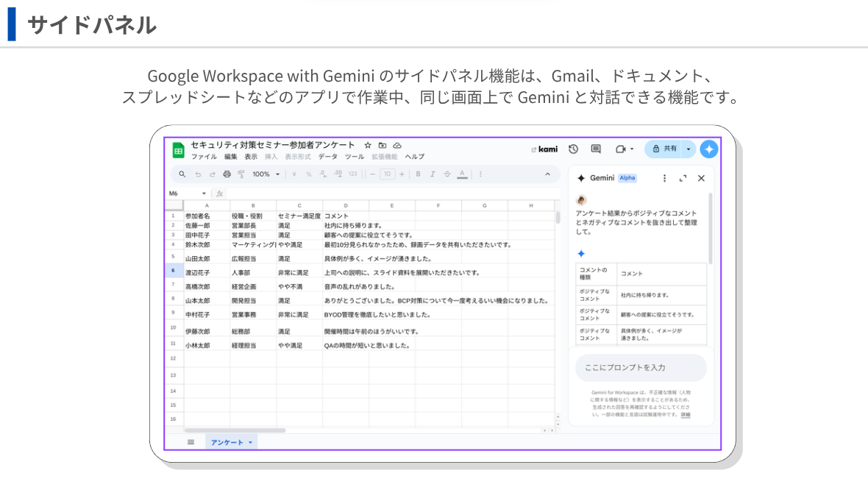Click the 共有 share button
This screenshot has width=868, height=487.
click(664, 149)
